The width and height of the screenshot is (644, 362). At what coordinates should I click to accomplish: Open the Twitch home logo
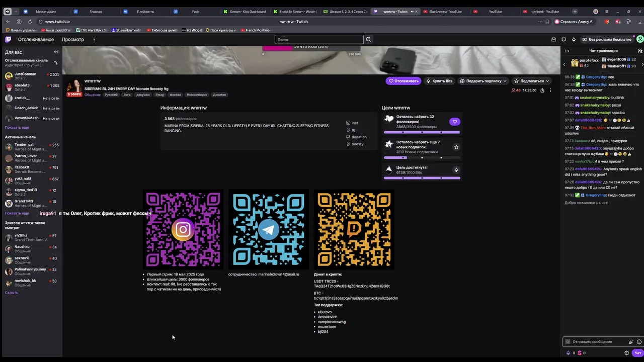[8, 39]
